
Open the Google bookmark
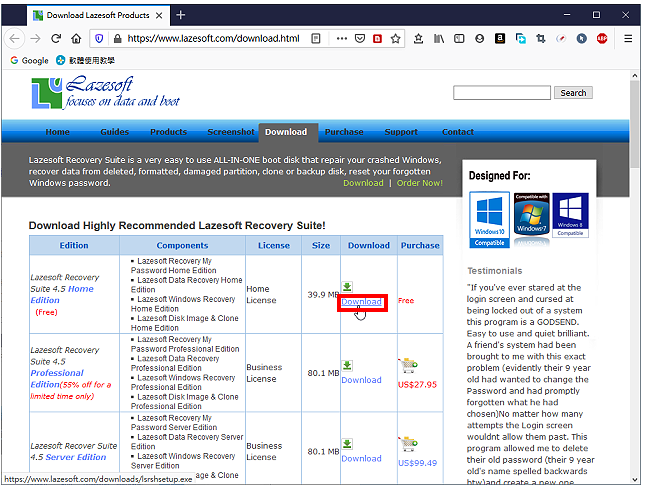29,61
